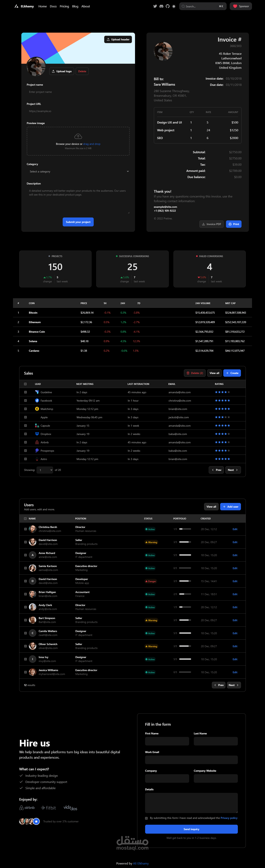Screen dimensions: 265x868
Task: Check the Jessica Williams row checkbox
Action: coord(25,672)
